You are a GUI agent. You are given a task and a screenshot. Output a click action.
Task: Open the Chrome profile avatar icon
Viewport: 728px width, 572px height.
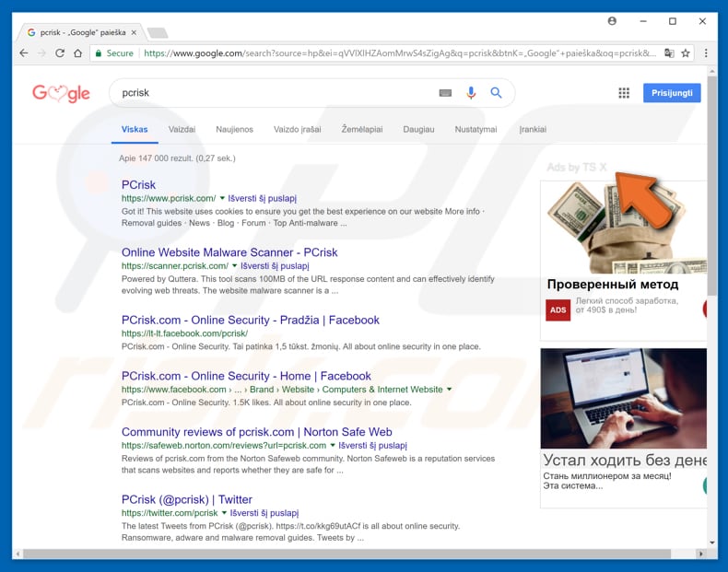pyautogui.click(x=612, y=21)
